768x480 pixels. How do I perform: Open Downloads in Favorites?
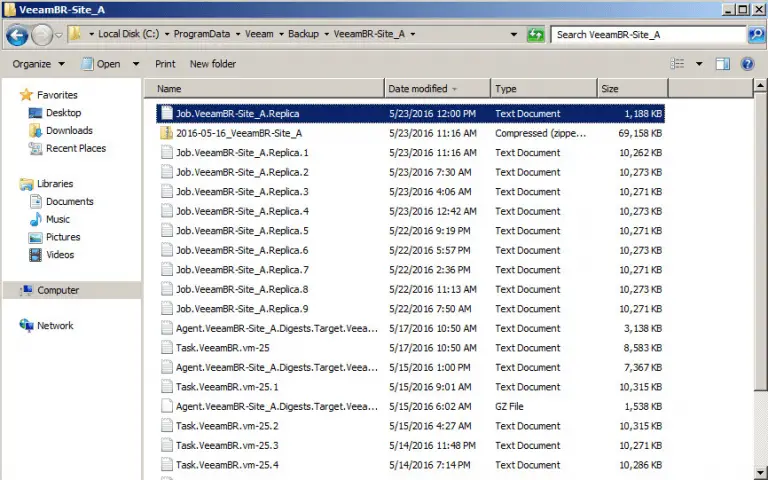click(x=69, y=131)
